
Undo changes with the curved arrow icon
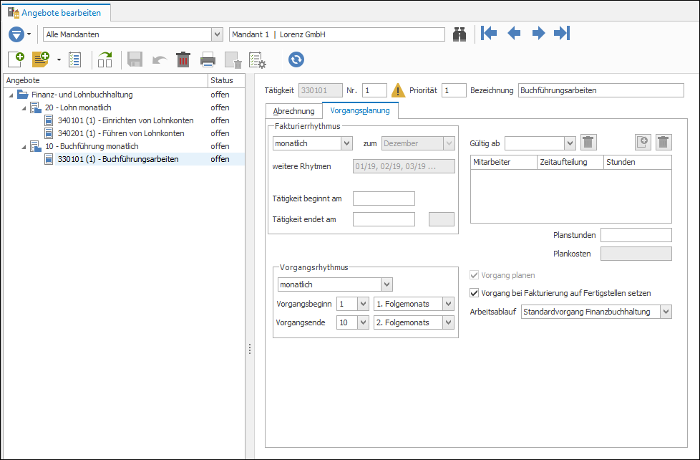pyautogui.click(x=159, y=60)
